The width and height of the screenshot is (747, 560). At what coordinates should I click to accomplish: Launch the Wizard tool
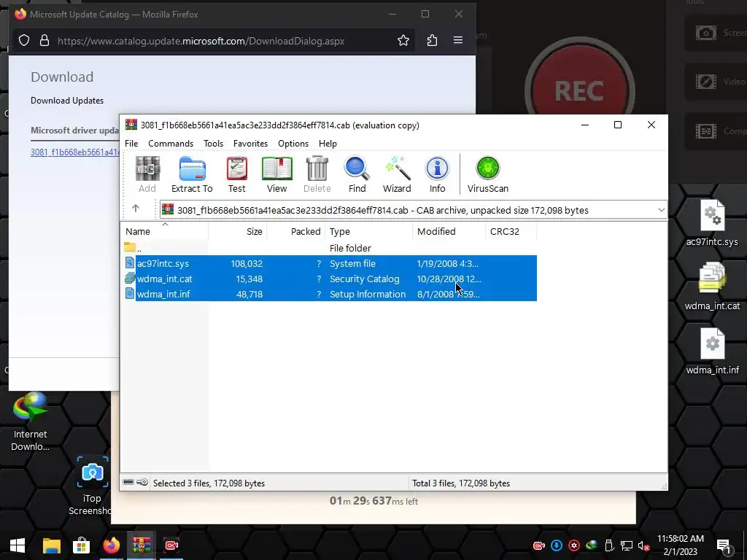(x=397, y=174)
